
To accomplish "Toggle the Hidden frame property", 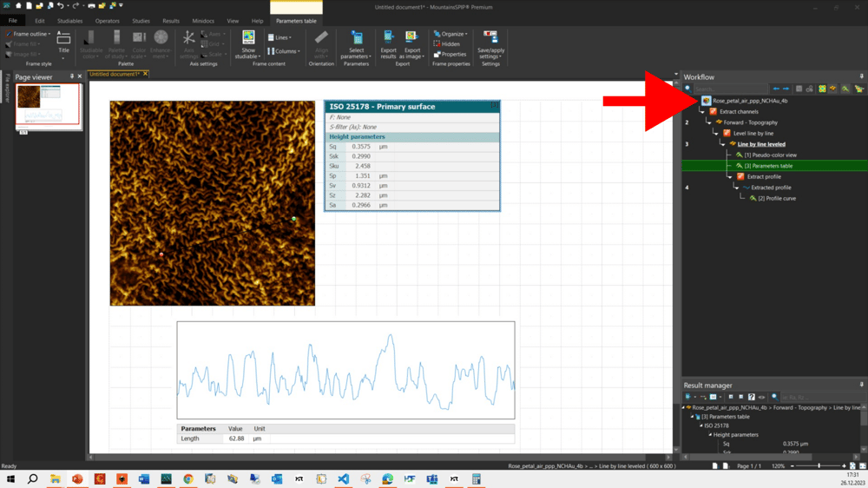I will coord(447,43).
